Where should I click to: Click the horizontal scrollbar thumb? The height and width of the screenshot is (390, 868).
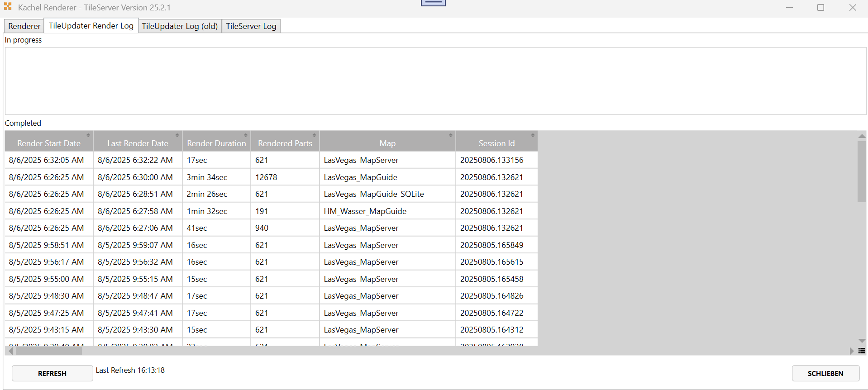48,351
